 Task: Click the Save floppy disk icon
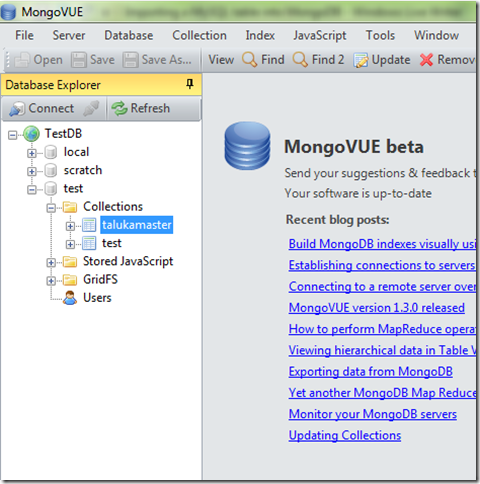point(79,60)
